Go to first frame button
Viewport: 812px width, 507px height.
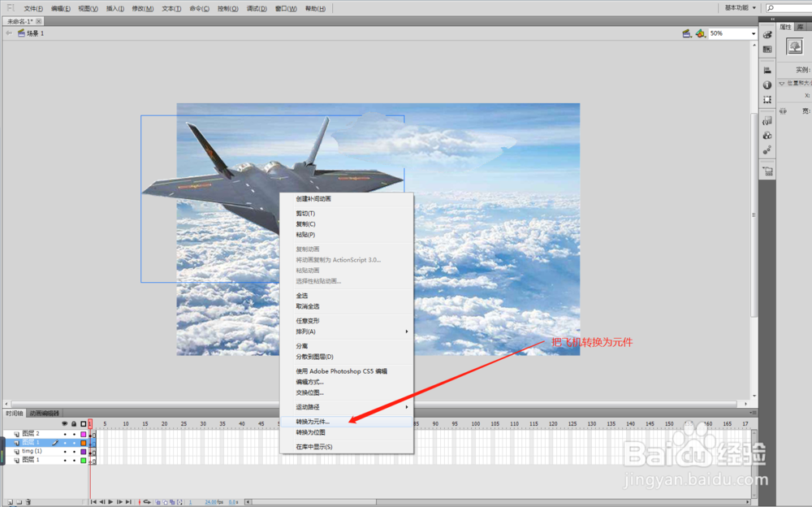pyautogui.click(x=93, y=502)
